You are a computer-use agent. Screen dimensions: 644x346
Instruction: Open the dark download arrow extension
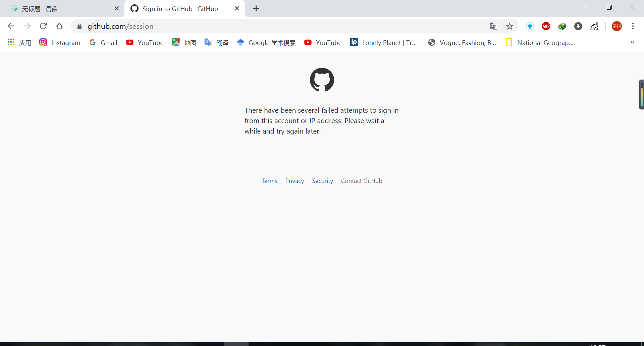[x=578, y=26]
